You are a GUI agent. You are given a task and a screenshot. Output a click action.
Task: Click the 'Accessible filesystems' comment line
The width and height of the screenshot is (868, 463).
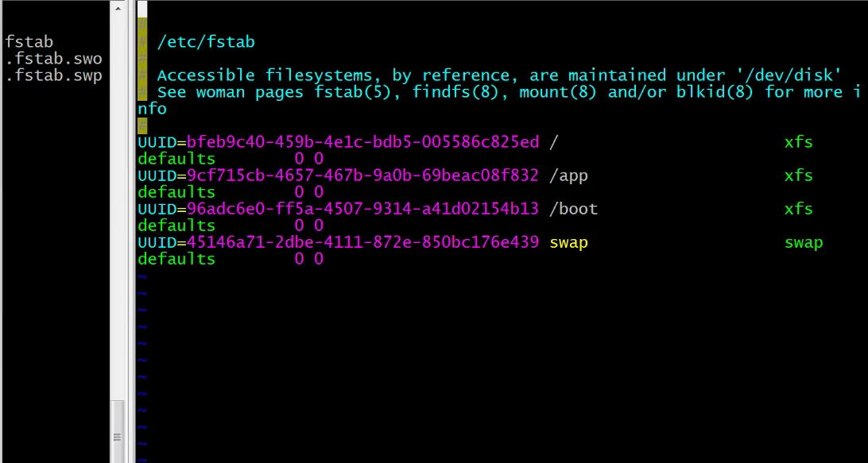pyautogui.click(x=499, y=75)
